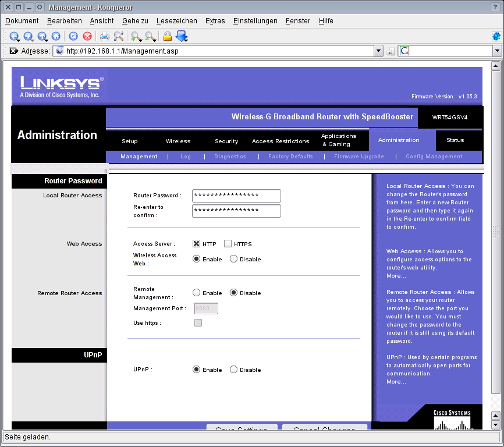Open the Factory Defaults sub-tab

point(290,157)
